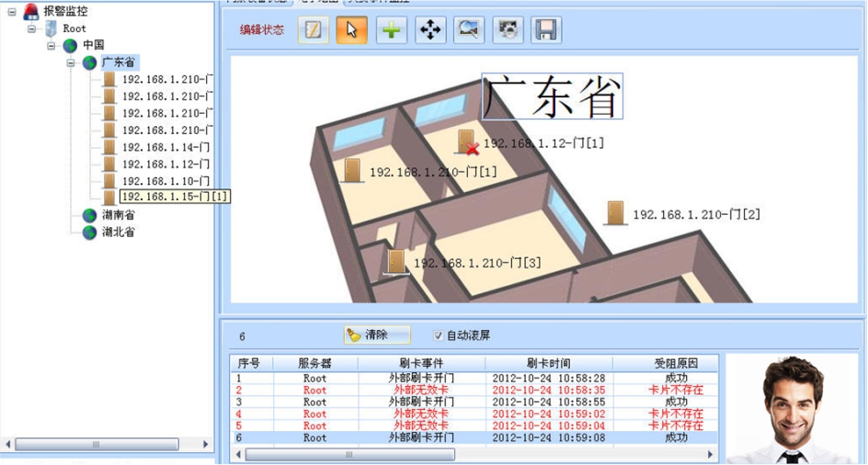Select tree item 192.168.1.12-门

tap(166, 164)
